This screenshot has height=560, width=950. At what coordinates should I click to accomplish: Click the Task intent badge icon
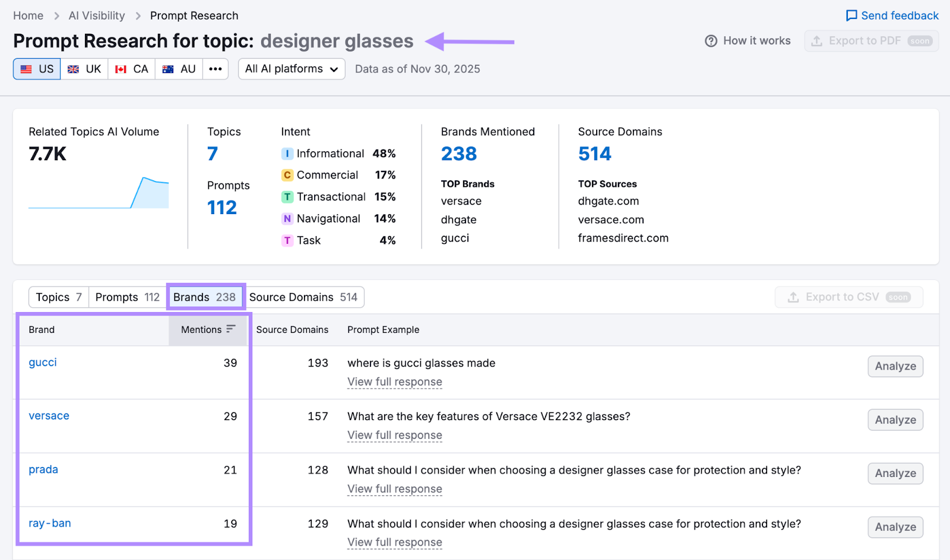point(287,240)
